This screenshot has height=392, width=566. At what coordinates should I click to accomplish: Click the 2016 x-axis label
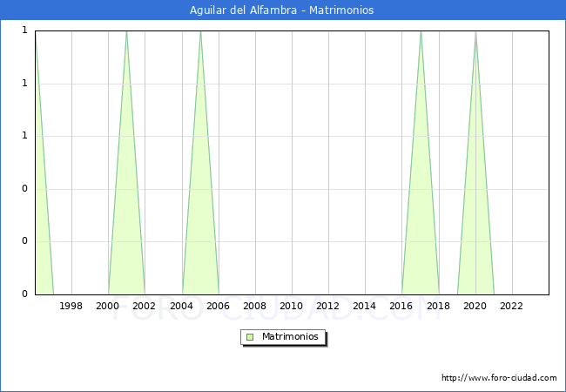[401, 306]
